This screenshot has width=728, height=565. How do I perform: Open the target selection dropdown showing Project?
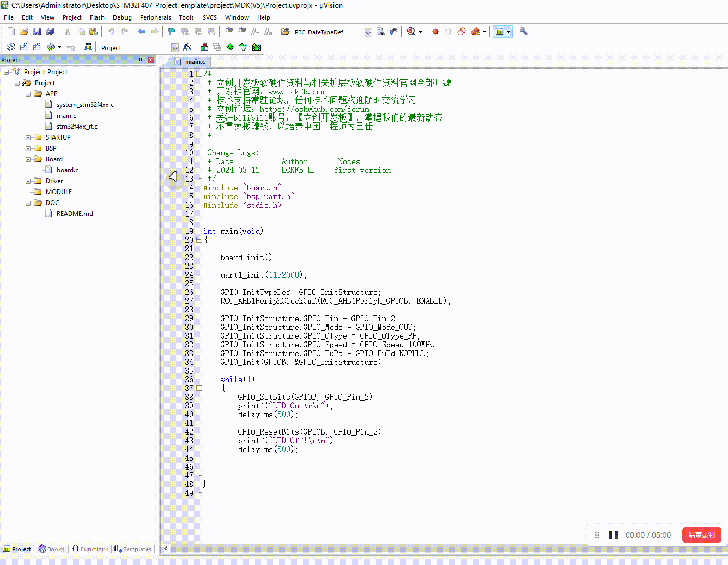(x=174, y=47)
